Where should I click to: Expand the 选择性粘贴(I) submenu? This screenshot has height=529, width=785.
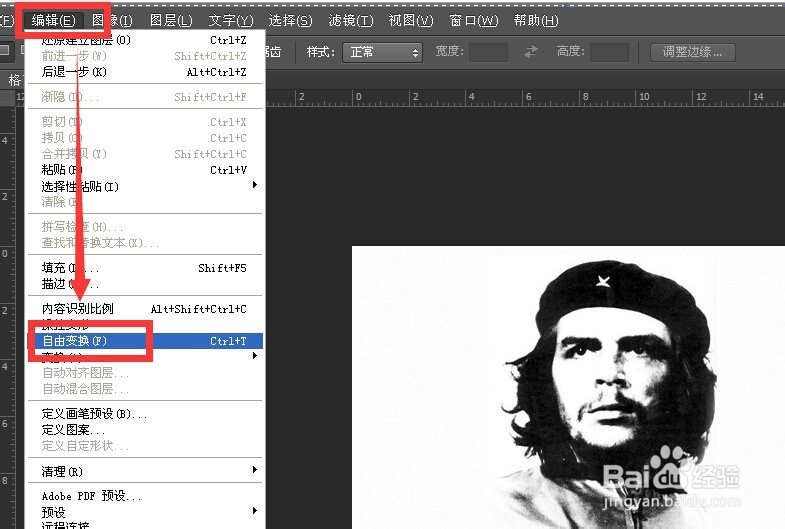pos(145,186)
